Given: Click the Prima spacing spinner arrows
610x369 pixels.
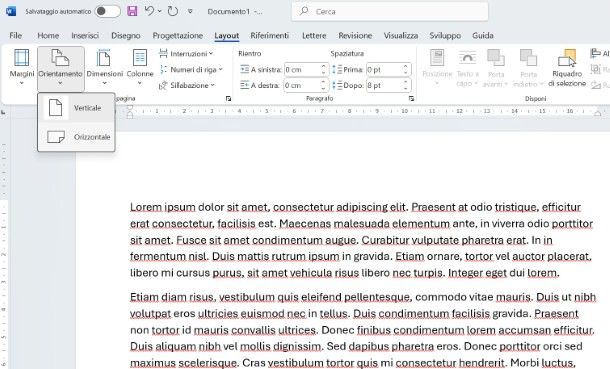Looking at the screenshot, I should click(x=406, y=70).
